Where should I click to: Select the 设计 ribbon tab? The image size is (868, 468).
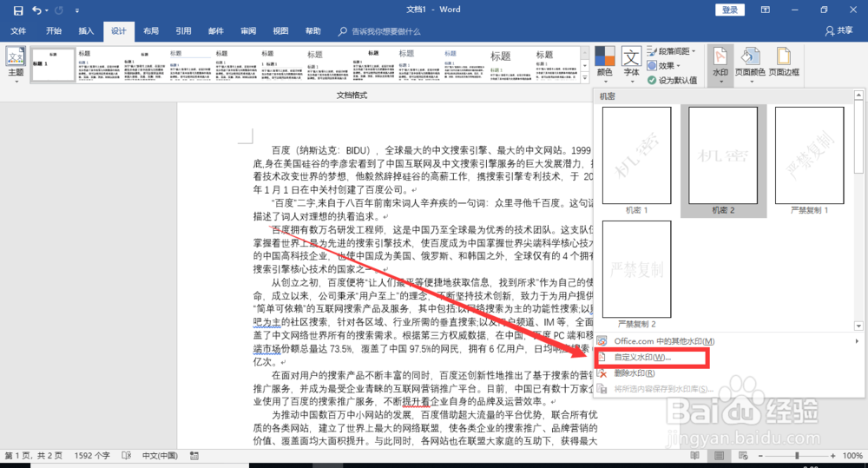[x=118, y=31]
